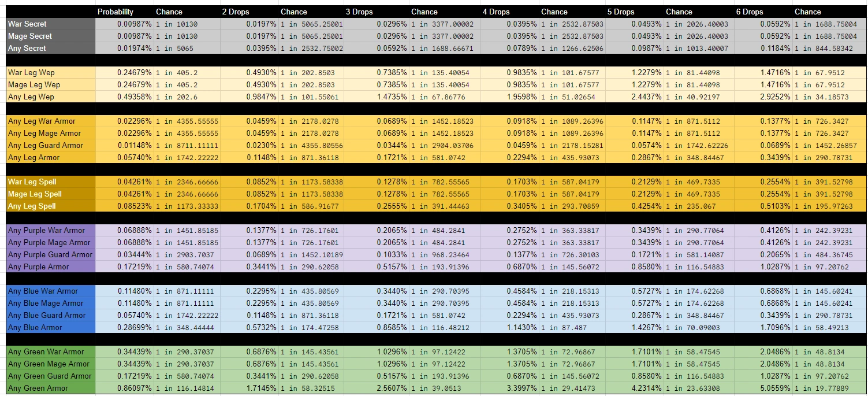Click the Any Secret row label
The height and width of the screenshot is (396, 868).
click(x=27, y=48)
